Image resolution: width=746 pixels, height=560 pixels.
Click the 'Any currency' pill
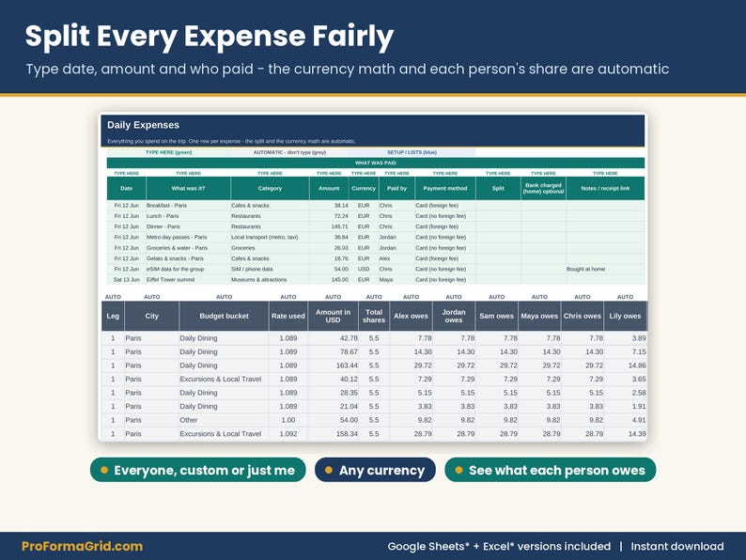pos(375,470)
